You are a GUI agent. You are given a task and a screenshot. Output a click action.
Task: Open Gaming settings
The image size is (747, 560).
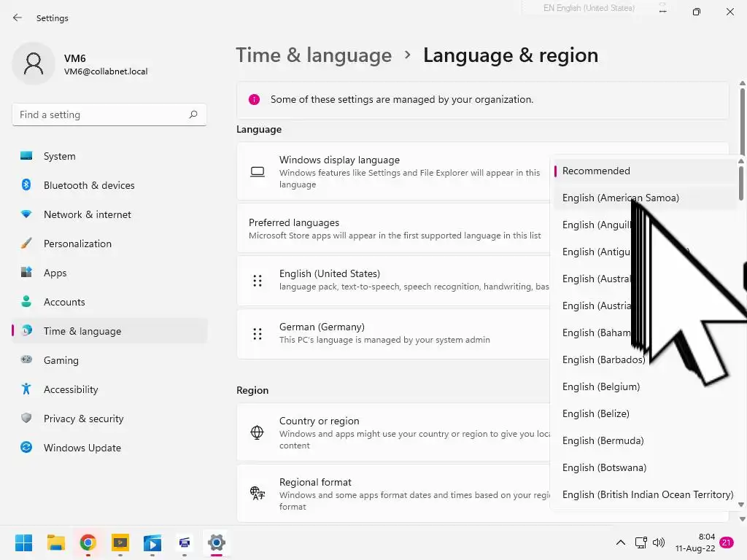(x=109, y=360)
